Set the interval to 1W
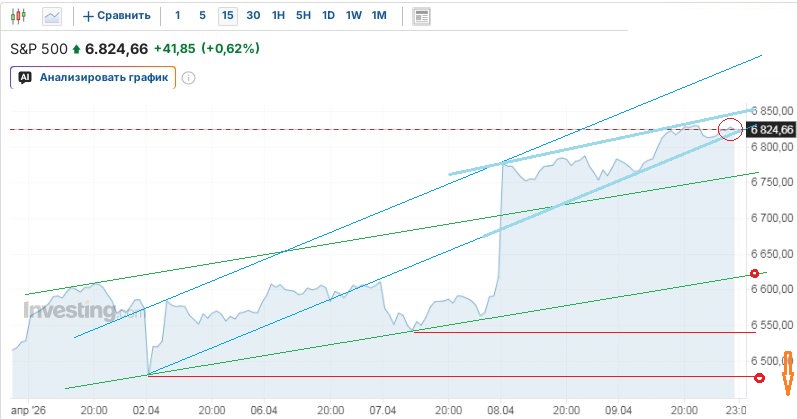Screen dimensions: 797x419 tap(353, 16)
